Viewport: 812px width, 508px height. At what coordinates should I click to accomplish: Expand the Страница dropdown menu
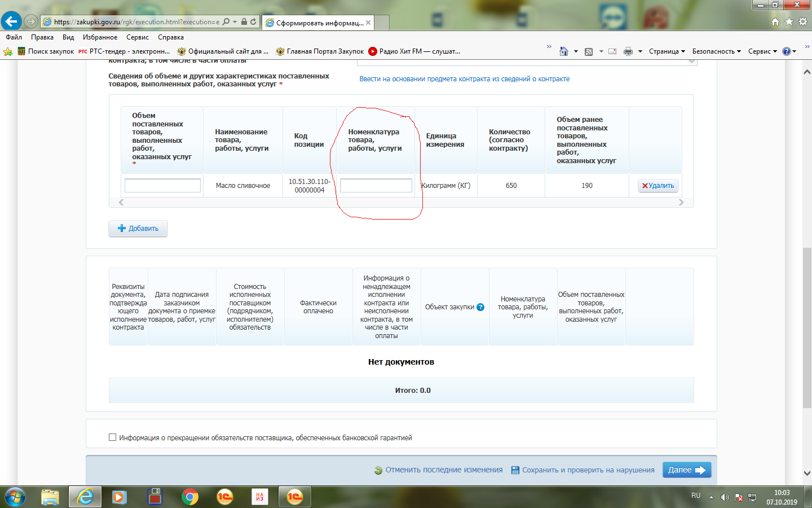pyautogui.click(x=667, y=51)
